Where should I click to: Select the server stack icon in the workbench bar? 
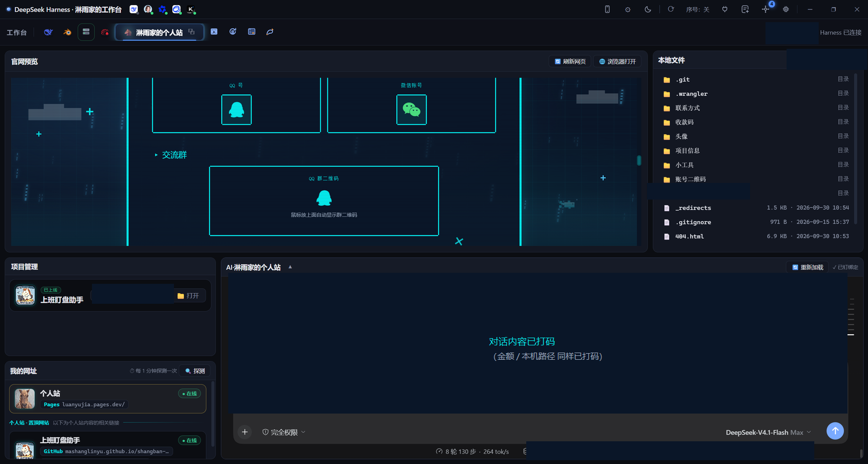point(86,32)
